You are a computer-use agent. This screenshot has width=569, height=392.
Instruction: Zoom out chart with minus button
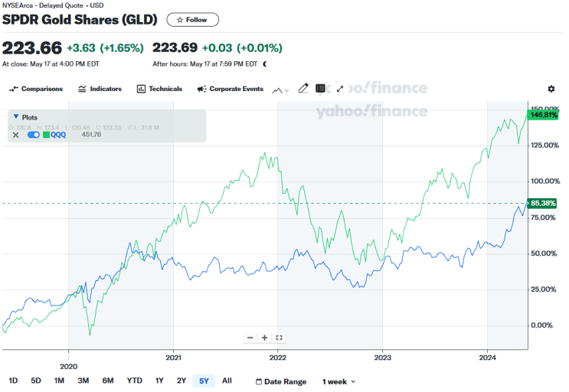click(x=250, y=338)
